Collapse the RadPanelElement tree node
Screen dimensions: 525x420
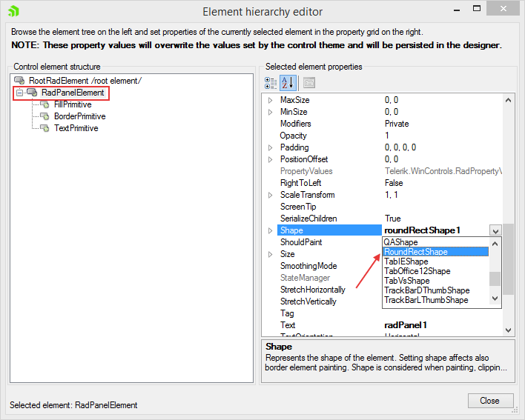(20, 93)
